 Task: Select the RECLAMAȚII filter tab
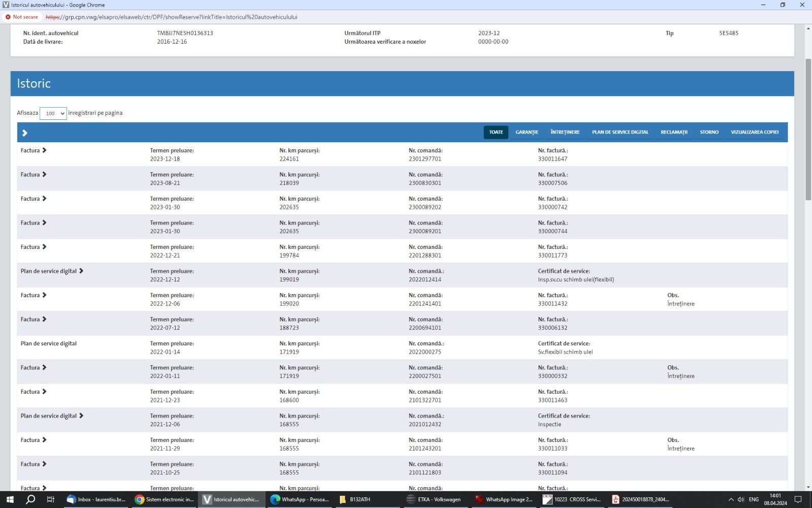tap(674, 132)
